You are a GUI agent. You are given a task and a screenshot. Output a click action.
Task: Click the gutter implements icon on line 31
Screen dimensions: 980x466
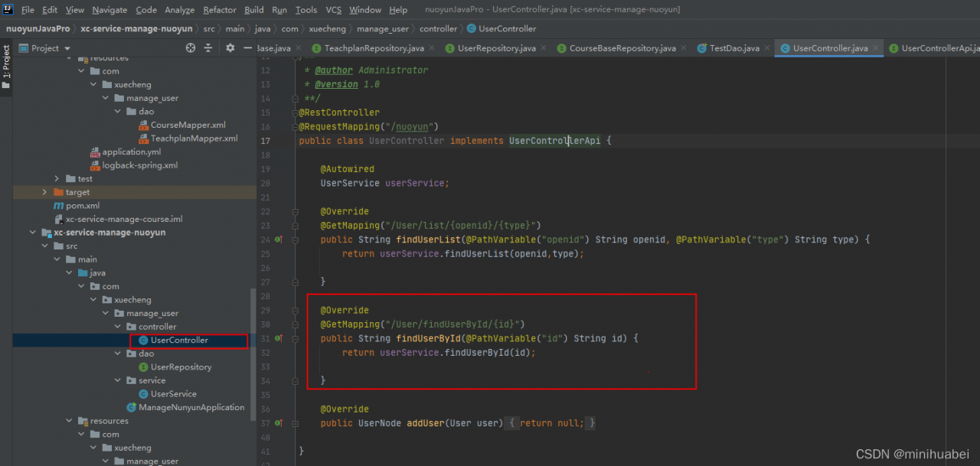point(279,338)
